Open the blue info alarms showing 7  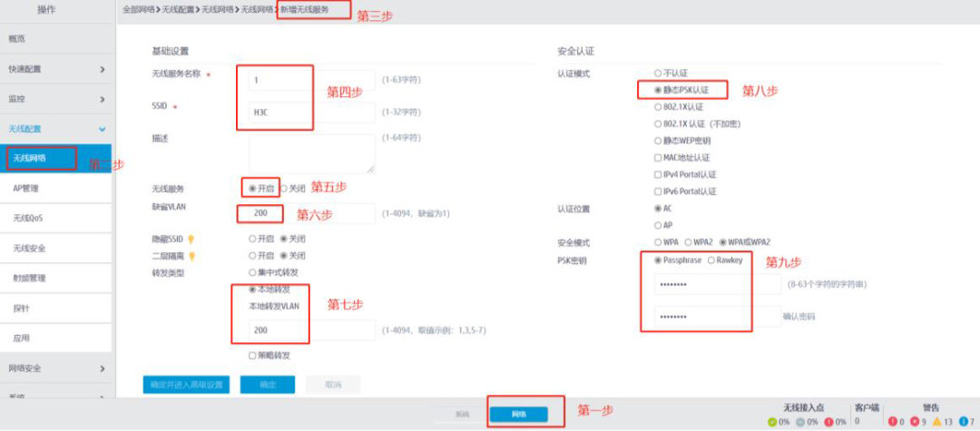[x=963, y=422]
